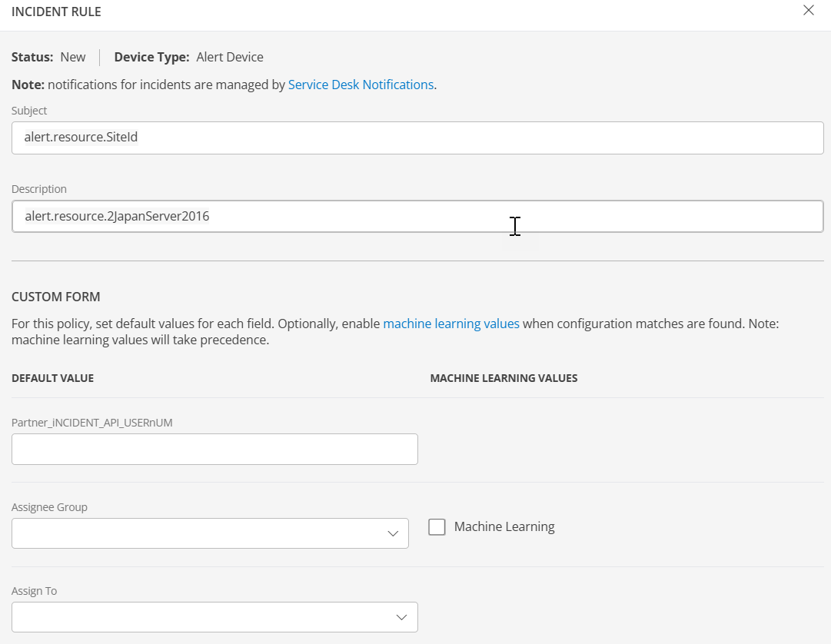This screenshot has height=644, width=831.
Task: Focus the Subject input field
Action: (417, 138)
